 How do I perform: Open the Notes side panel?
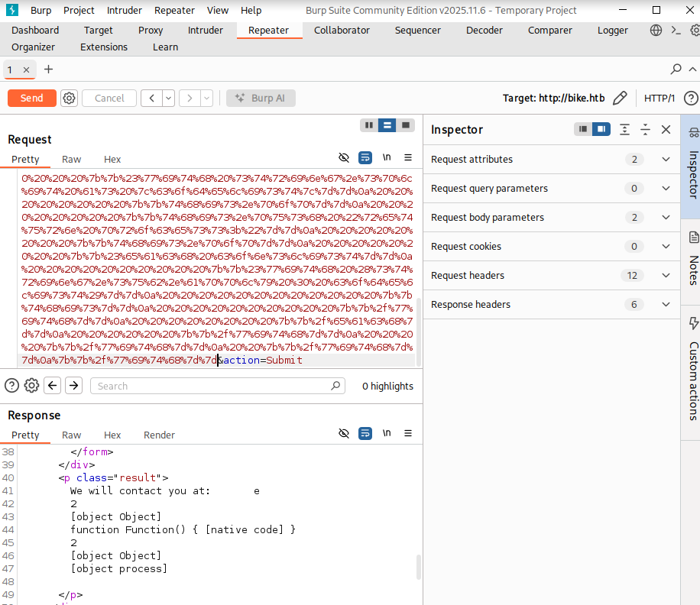(x=693, y=260)
